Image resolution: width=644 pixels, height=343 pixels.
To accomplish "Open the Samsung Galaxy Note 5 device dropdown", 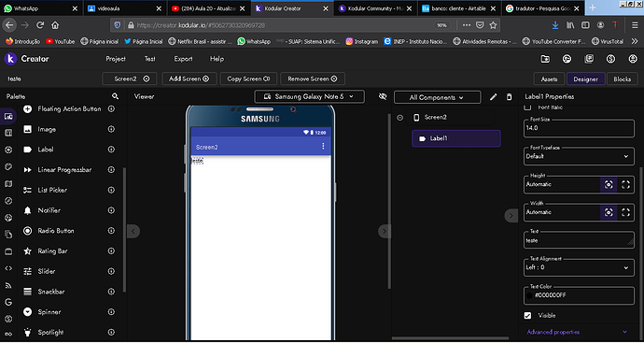I will pyautogui.click(x=309, y=96).
